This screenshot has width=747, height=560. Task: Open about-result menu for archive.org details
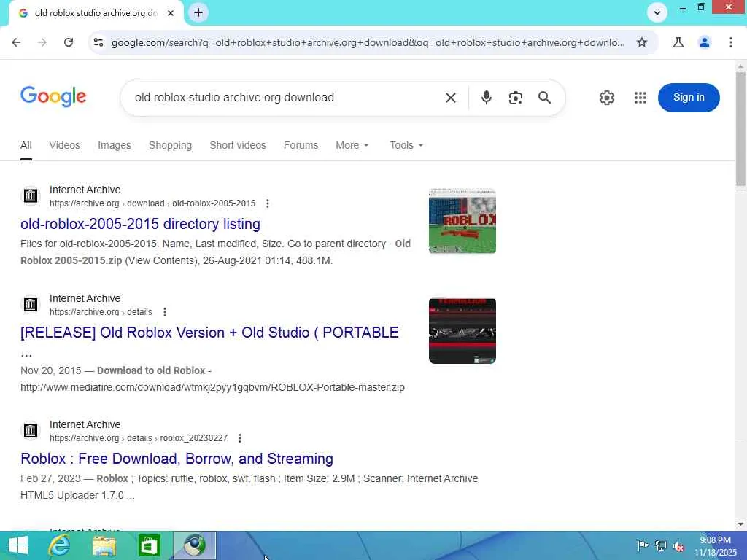[x=165, y=312]
